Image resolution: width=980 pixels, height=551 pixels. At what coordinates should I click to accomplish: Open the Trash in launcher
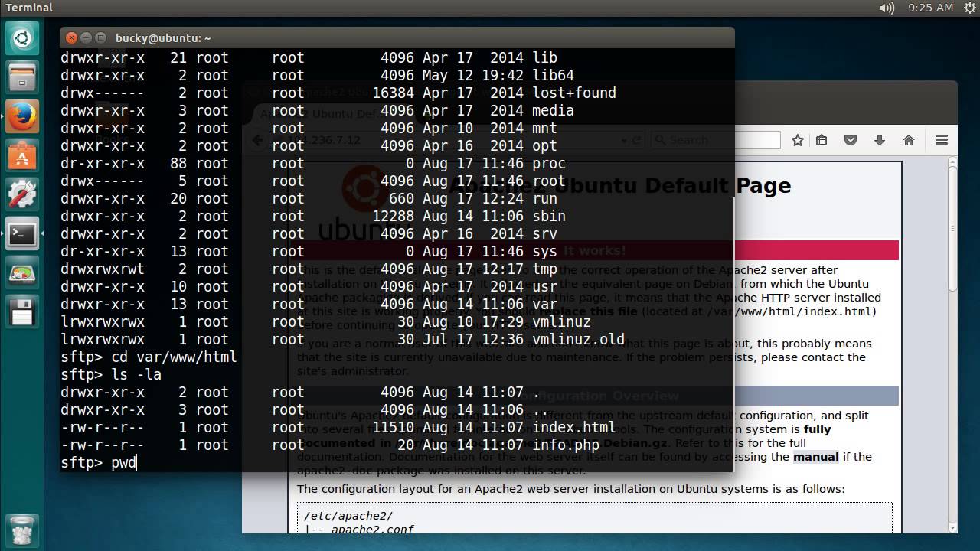[x=22, y=531]
